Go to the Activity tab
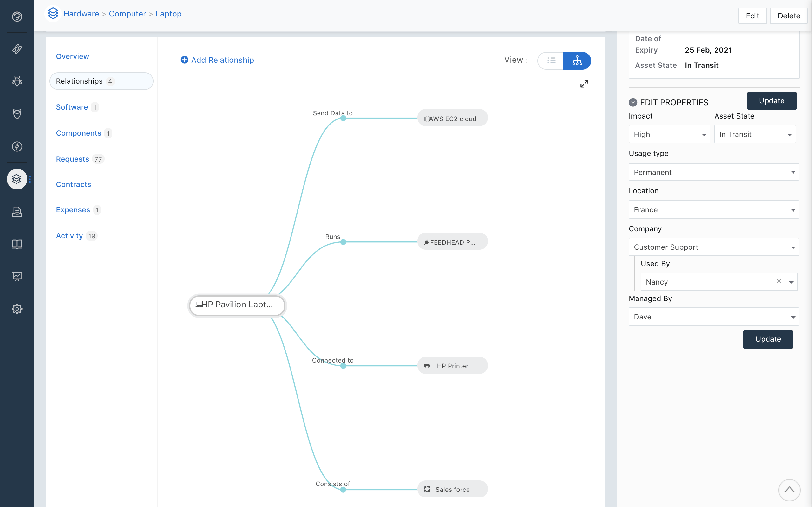This screenshot has height=507, width=812. 69,236
